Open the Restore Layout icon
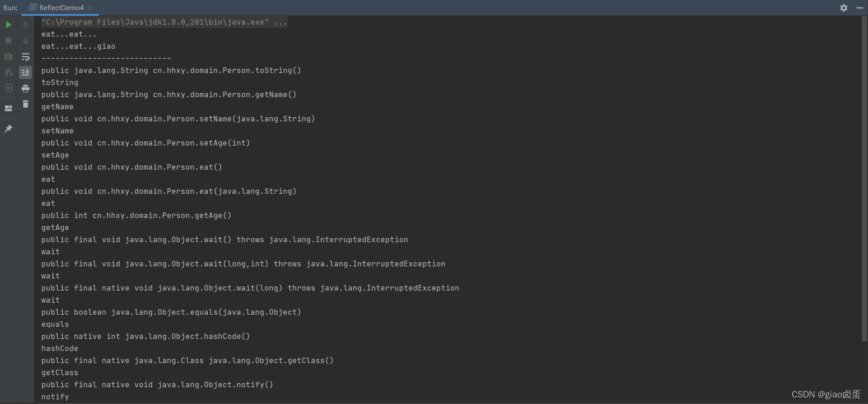This screenshot has height=404, width=868. [x=8, y=108]
